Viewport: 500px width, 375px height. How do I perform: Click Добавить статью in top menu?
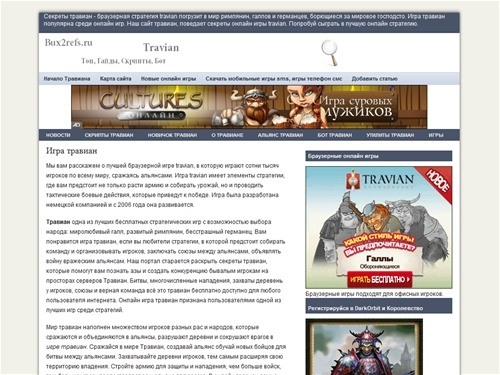(375, 79)
